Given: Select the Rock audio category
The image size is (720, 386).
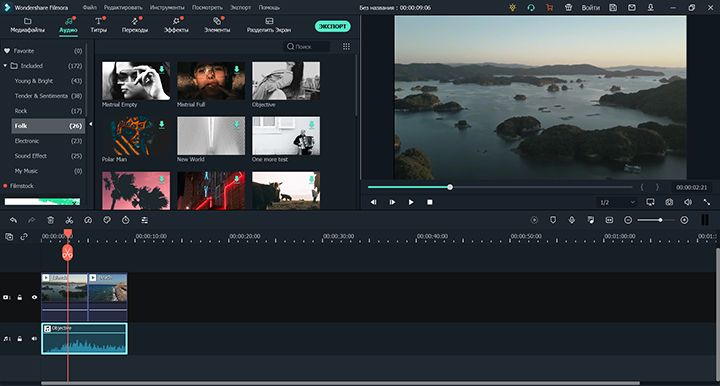Looking at the screenshot, I should coord(48,111).
